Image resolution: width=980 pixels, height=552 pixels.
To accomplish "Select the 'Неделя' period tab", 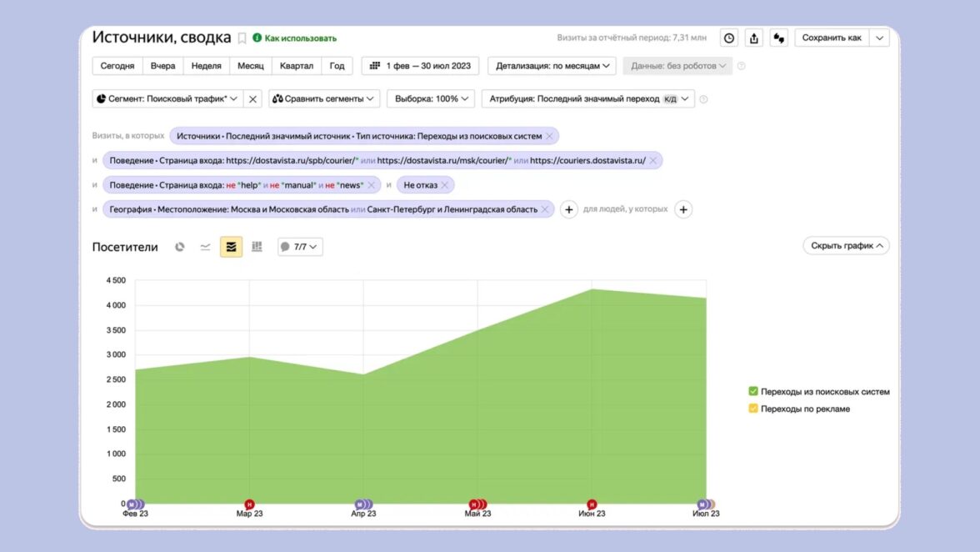I will point(206,66).
